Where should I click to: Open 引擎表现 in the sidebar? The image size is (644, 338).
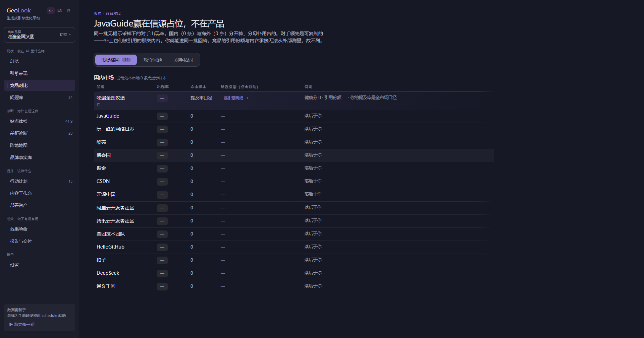(40, 73)
